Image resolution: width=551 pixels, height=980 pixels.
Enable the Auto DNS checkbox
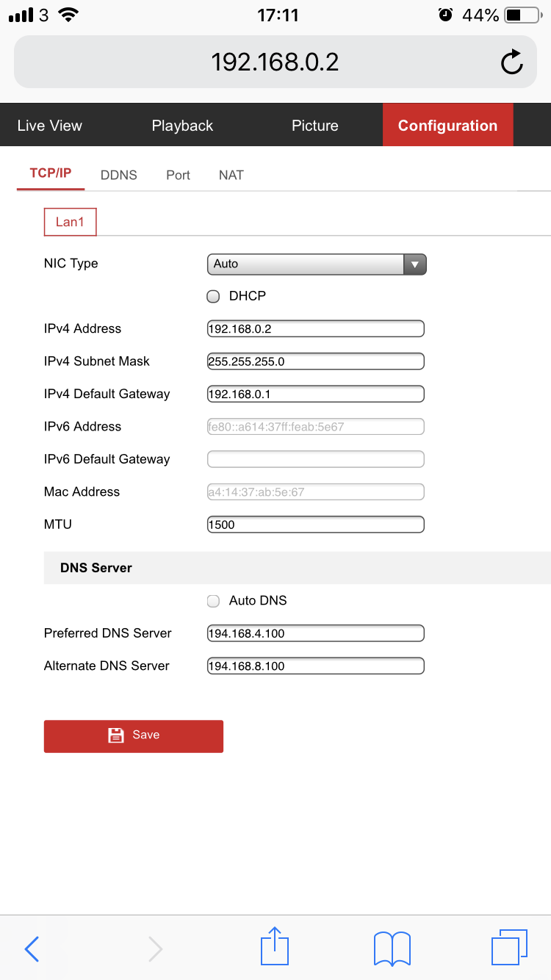tap(214, 601)
